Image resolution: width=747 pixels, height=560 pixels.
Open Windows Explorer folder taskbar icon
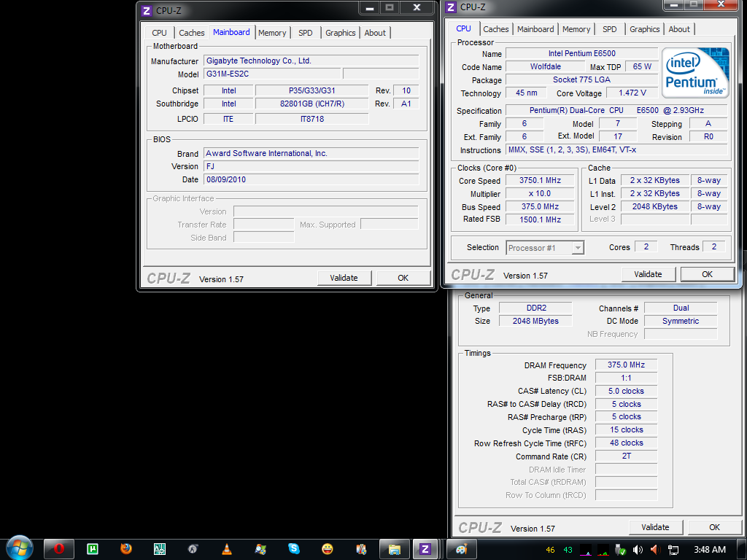(395, 549)
